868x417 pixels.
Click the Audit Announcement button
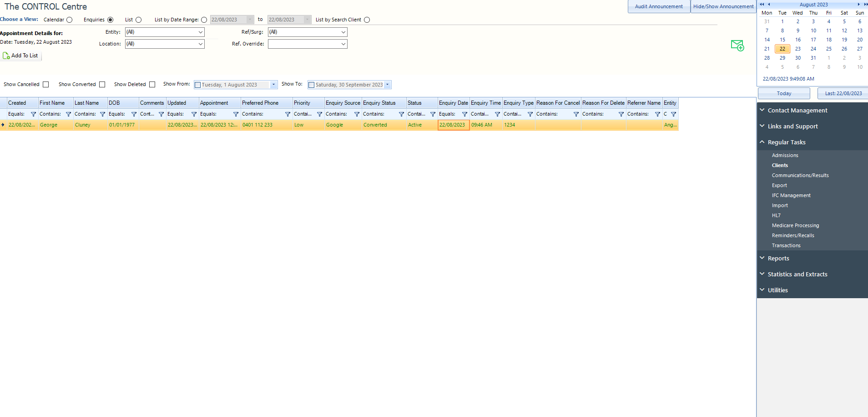coord(659,6)
